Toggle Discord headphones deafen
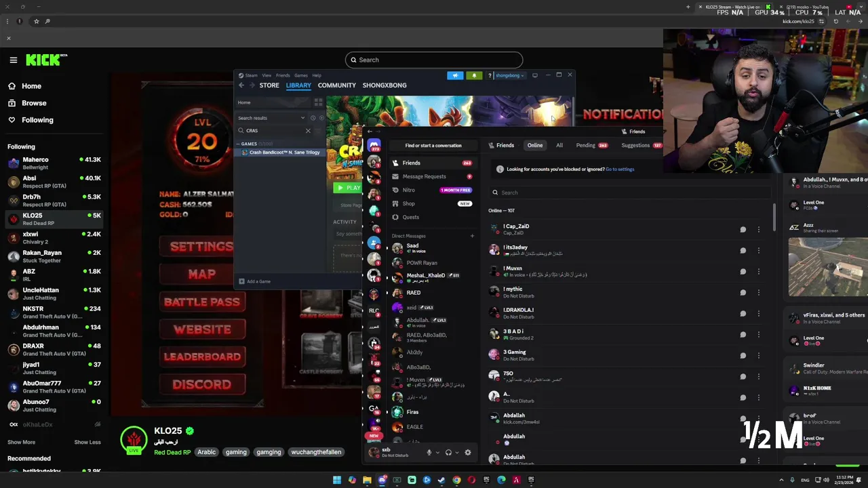 click(x=448, y=452)
